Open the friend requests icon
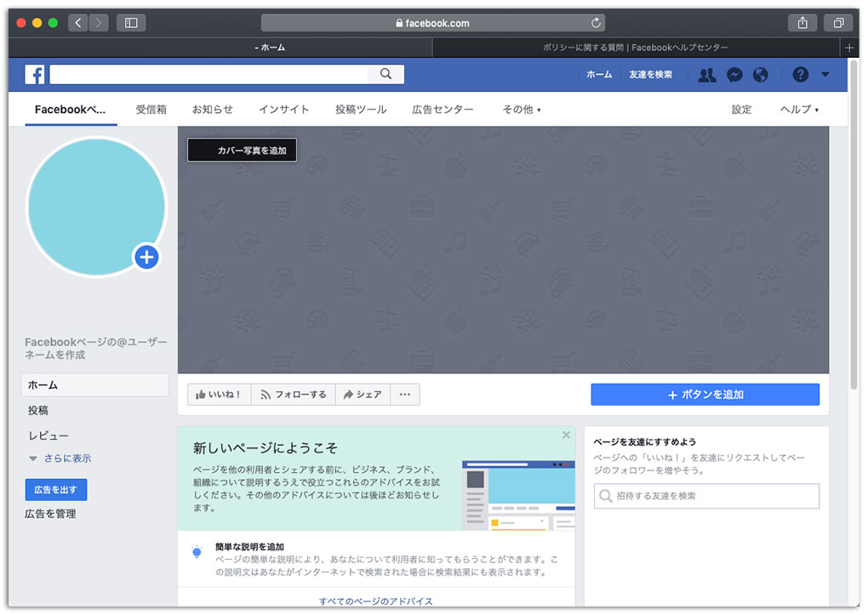868x615 pixels. coord(706,75)
